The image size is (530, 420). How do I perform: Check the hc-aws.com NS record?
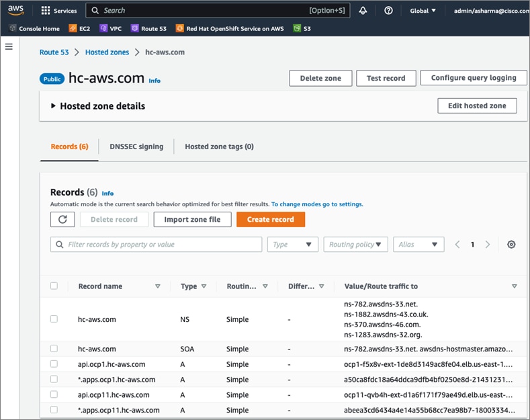pos(54,319)
